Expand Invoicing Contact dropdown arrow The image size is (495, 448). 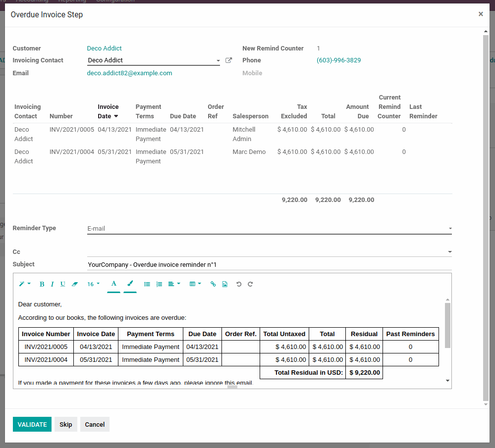(218, 60)
